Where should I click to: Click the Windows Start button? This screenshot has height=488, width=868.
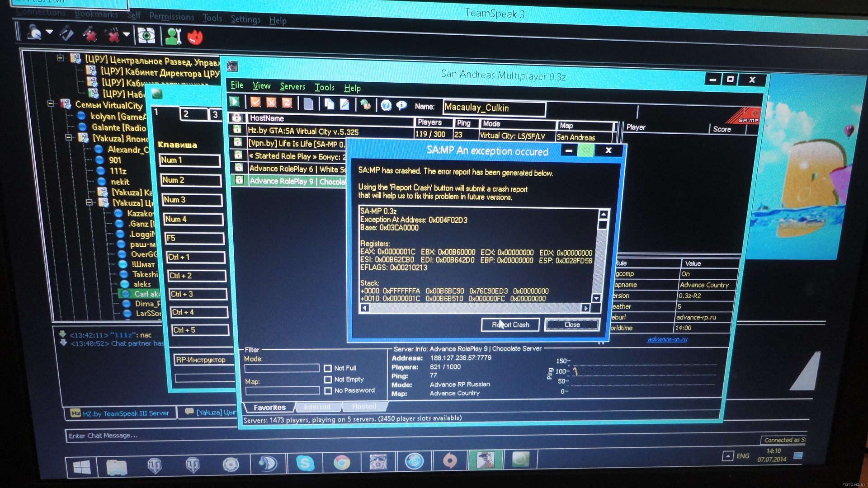click(x=82, y=467)
